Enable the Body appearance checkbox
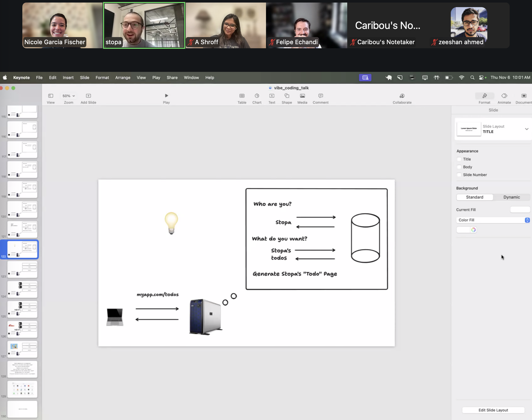 [459, 167]
